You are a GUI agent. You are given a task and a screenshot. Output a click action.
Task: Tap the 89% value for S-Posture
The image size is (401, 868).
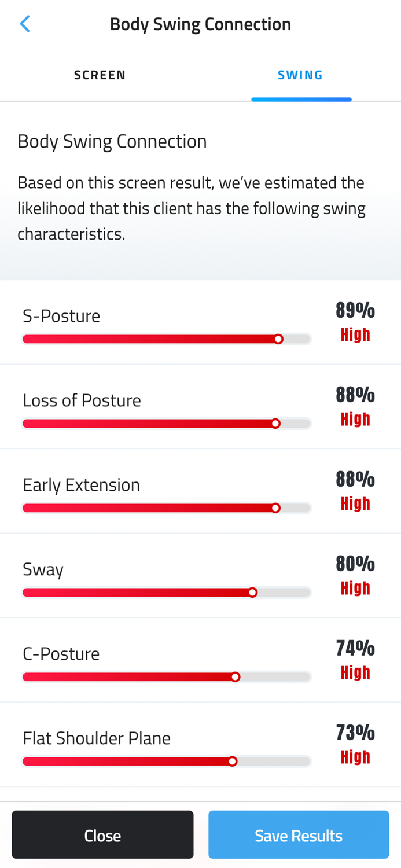(x=356, y=310)
